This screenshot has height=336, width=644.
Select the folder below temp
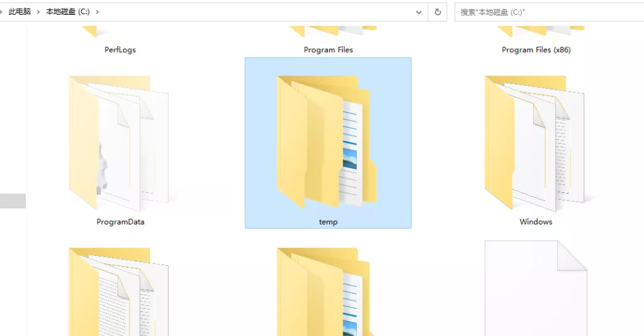[x=327, y=292]
